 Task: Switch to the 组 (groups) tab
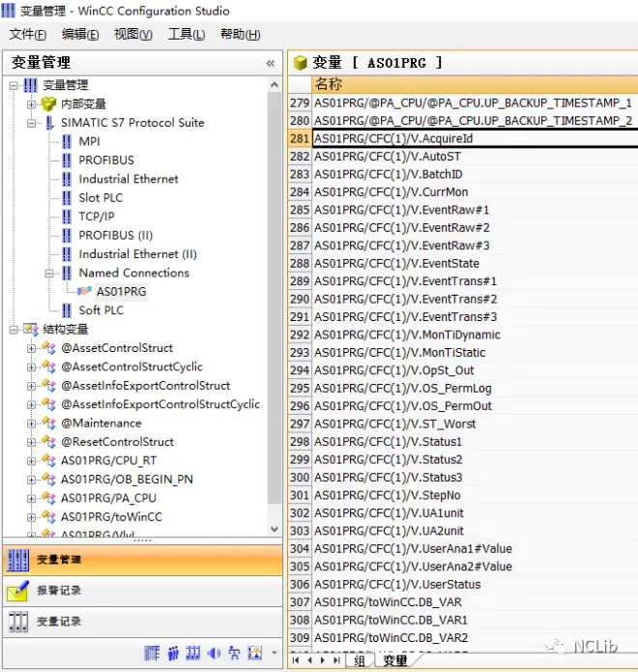point(359,660)
